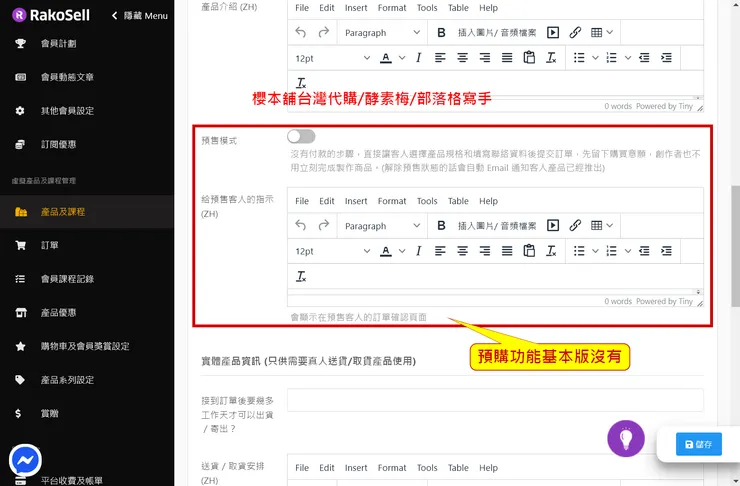
Task: Insert media in the 產品介紹 editor
Action: click(553, 33)
